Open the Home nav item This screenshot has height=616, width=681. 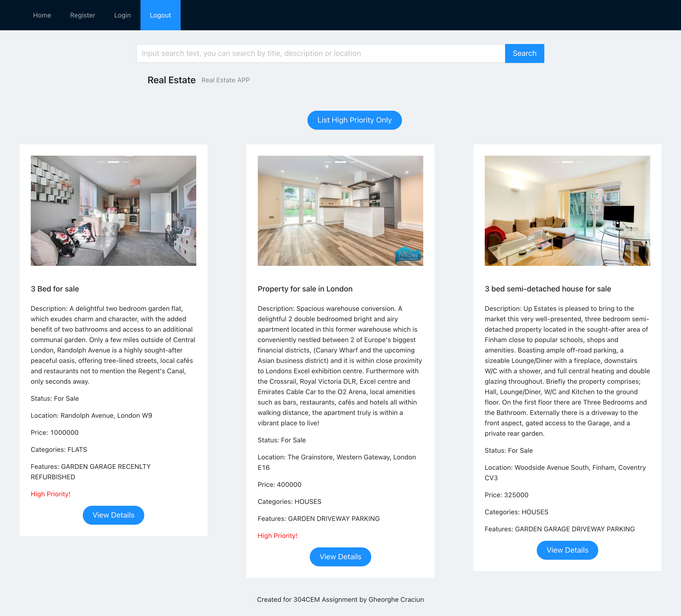pyautogui.click(x=42, y=15)
